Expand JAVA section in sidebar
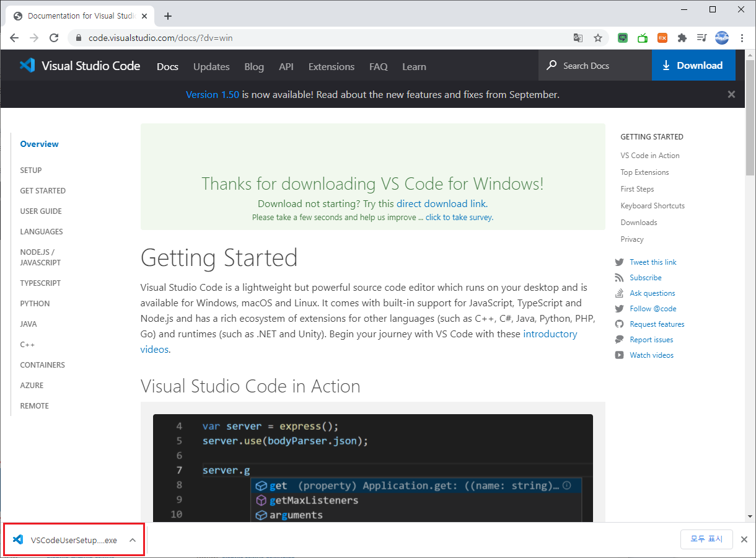 coord(29,324)
